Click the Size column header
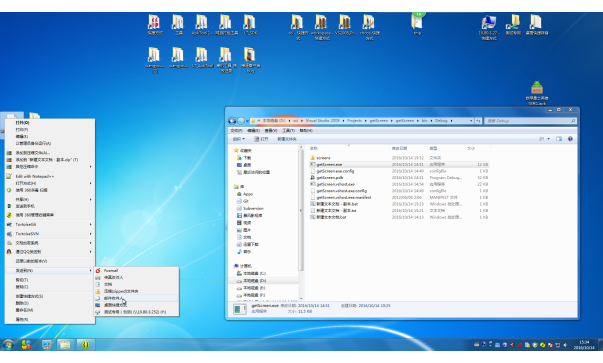Screen dimensions: 603x363 [477, 148]
